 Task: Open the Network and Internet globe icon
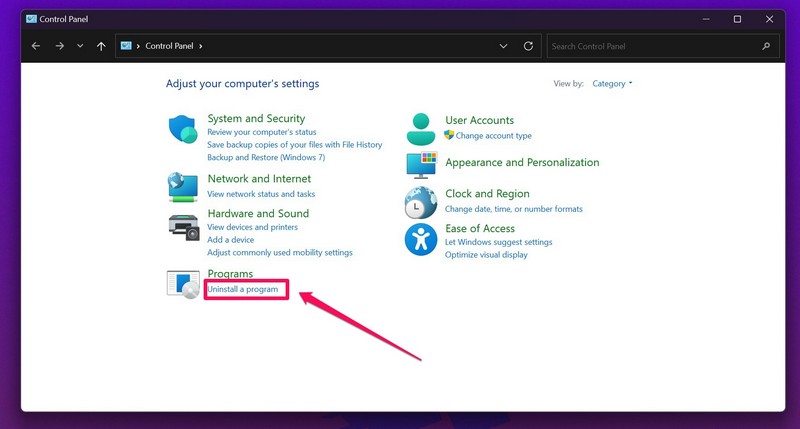[x=183, y=186]
